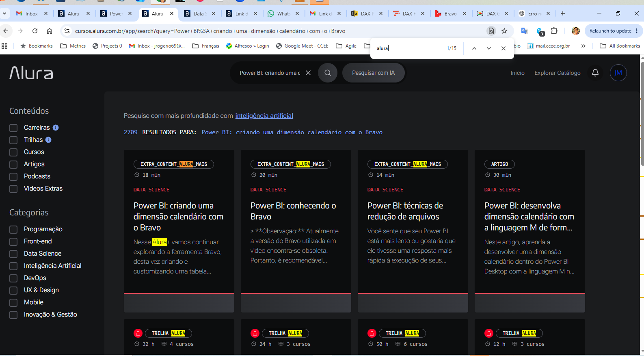Go to next find result
This screenshot has width=644, height=356.
click(x=489, y=48)
